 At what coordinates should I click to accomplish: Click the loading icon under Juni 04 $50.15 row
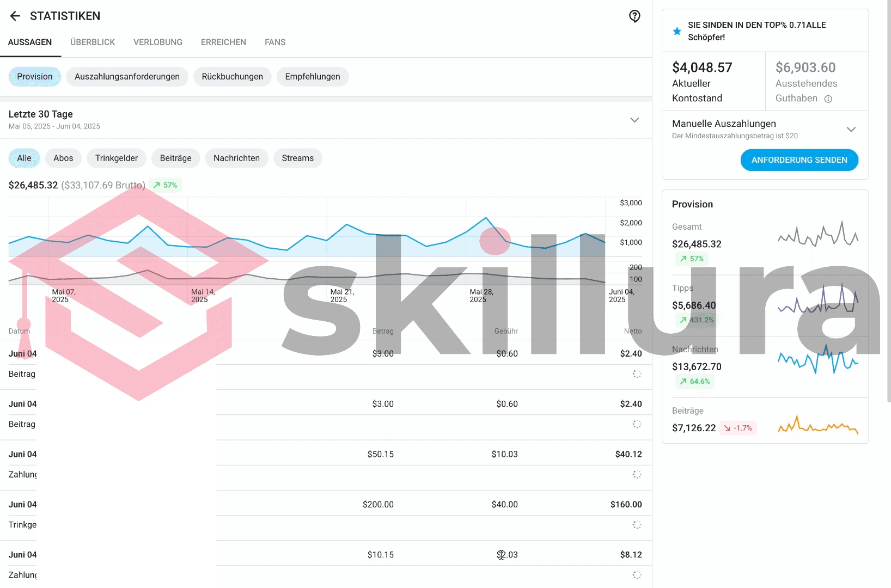[x=637, y=475]
